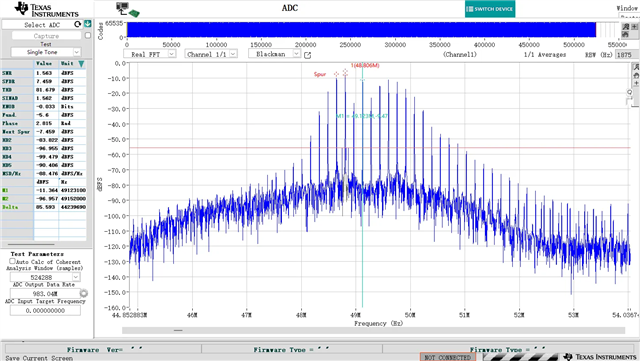Click the SNR row in the measurements table
Screen dimensions: 640x361
pos(43,73)
